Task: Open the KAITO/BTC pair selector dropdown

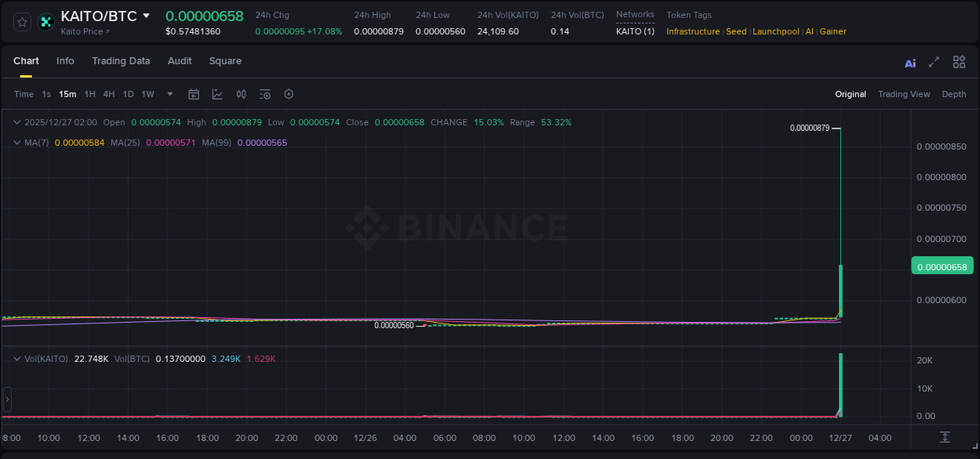Action: click(x=146, y=16)
